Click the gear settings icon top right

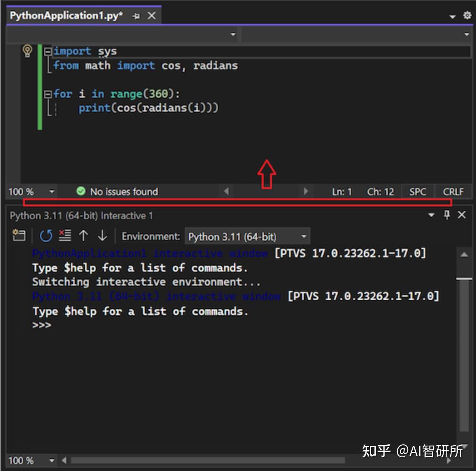pos(467,15)
